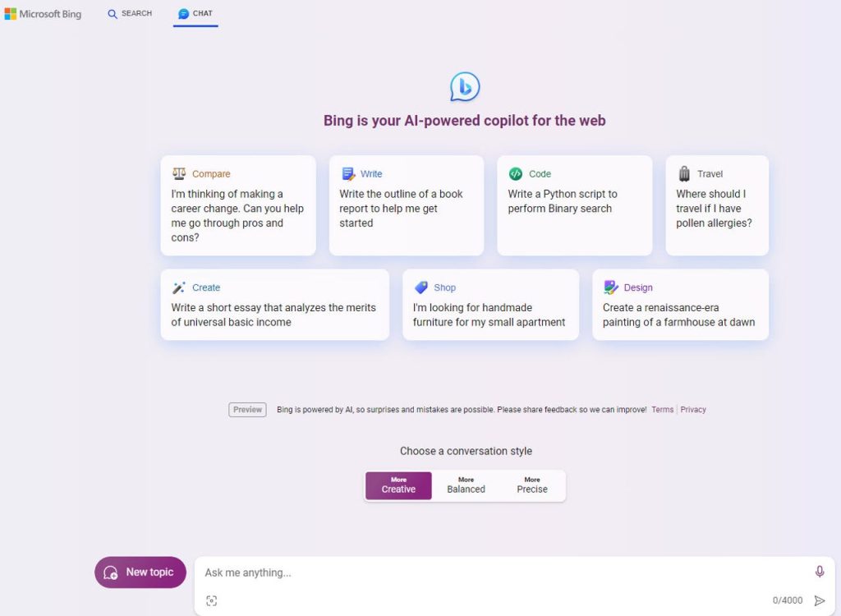Click the Bing chat bubble logo above the heading
Screen dimensions: 841x616
[x=464, y=85]
